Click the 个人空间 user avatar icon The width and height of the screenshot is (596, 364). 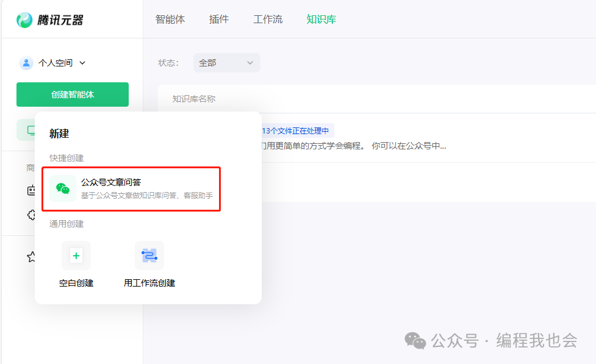pyautogui.click(x=26, y=63)
